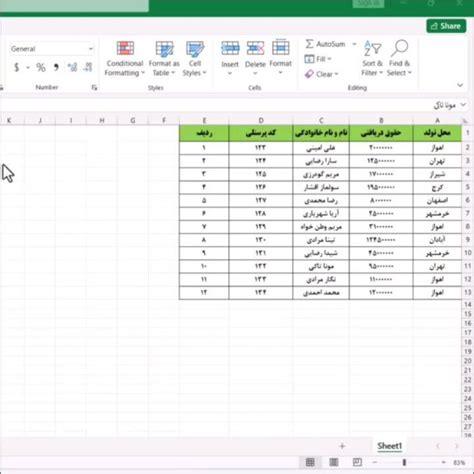474x474 pixels.
Task: Switch to Page Break Preview
Action: pos(357,462)
